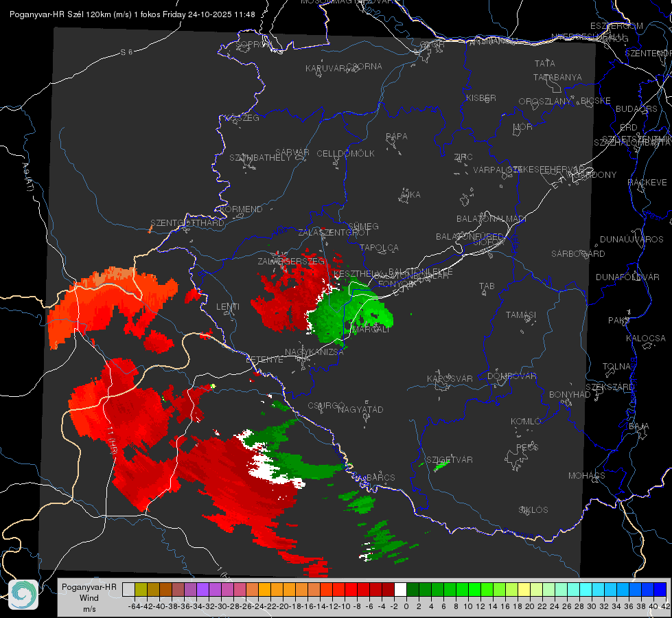Screen dimensions: 672x618
Task: Click the CSORNA town label
Action: 364,67
